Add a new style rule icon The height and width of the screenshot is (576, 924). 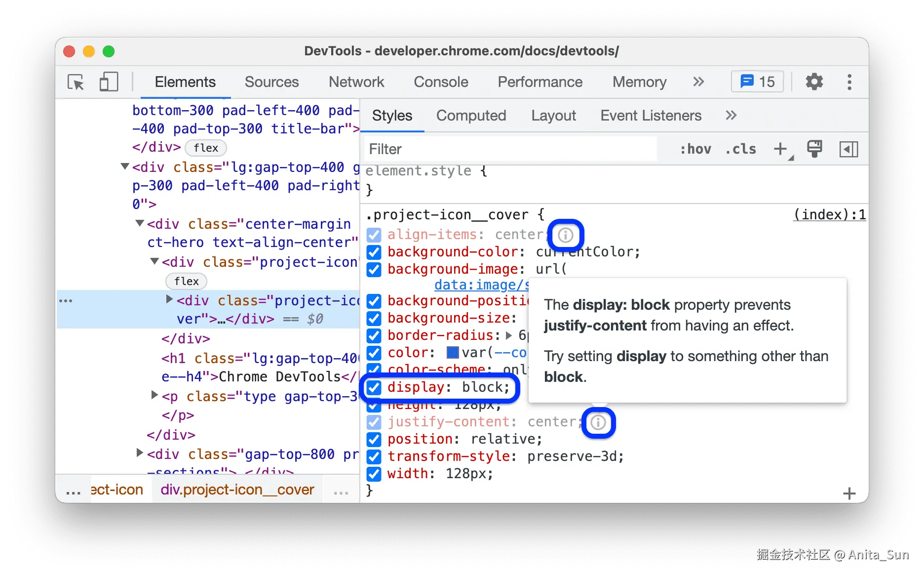click(x=782, y=150)
